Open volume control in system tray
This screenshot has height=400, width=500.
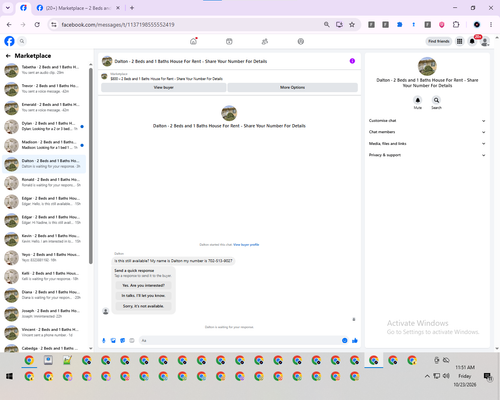pyautogui.click(x=446, y=376)
